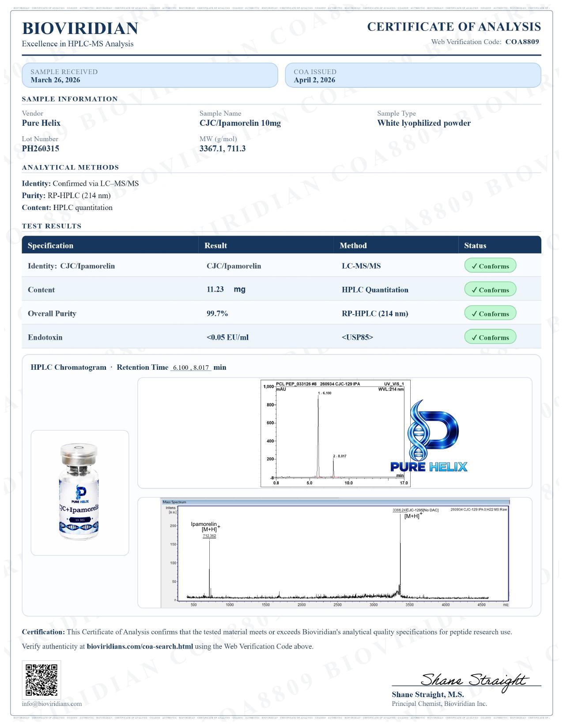Select the endotoxin result <0.05 EU/ml
The width and height of the screenshot is (563, 728).
click(x=227, y=338)
